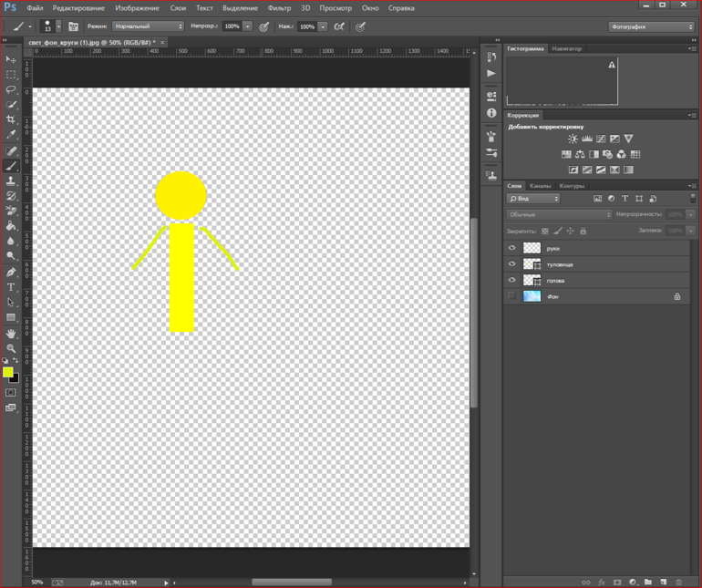Open the layer blend mode Обычные dropdown
The image size is (702, 588).
pos(560,214)
